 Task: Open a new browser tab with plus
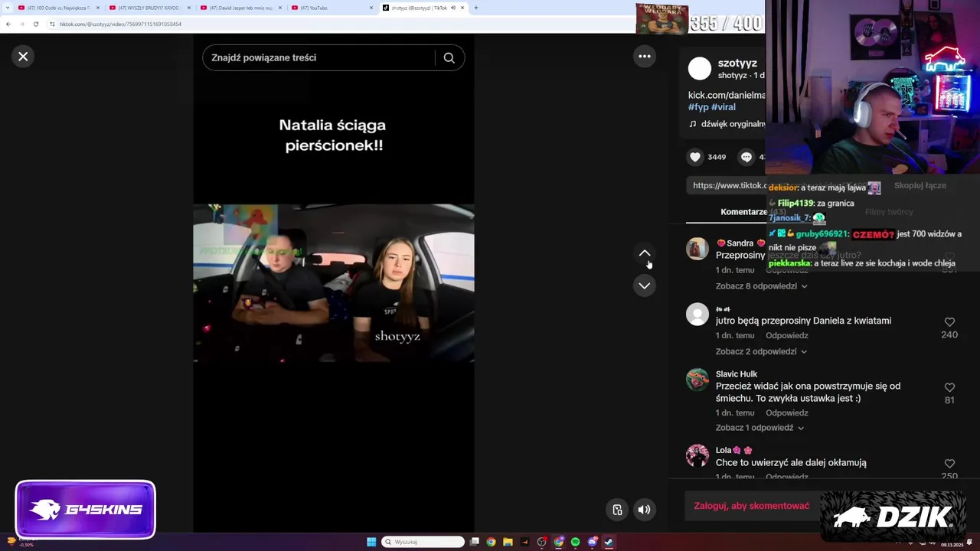[475, 8]
